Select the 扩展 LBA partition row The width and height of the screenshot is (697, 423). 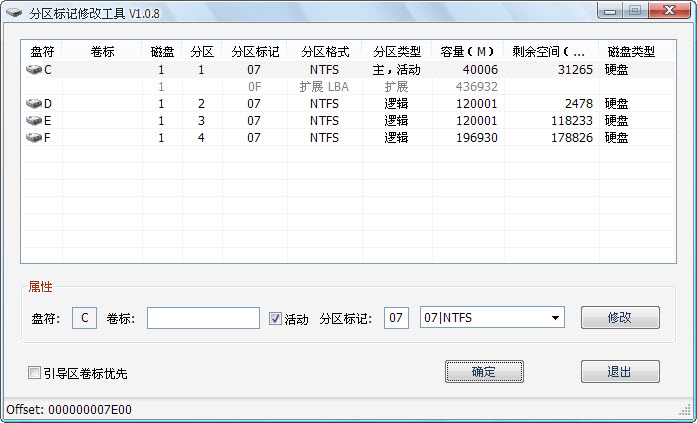click(x=324, y=87)
